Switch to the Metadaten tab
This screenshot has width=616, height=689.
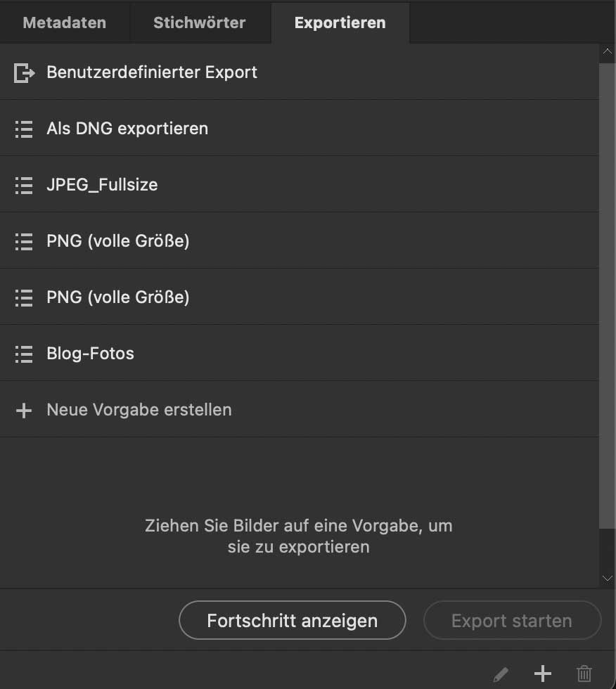tap(65, 22)
